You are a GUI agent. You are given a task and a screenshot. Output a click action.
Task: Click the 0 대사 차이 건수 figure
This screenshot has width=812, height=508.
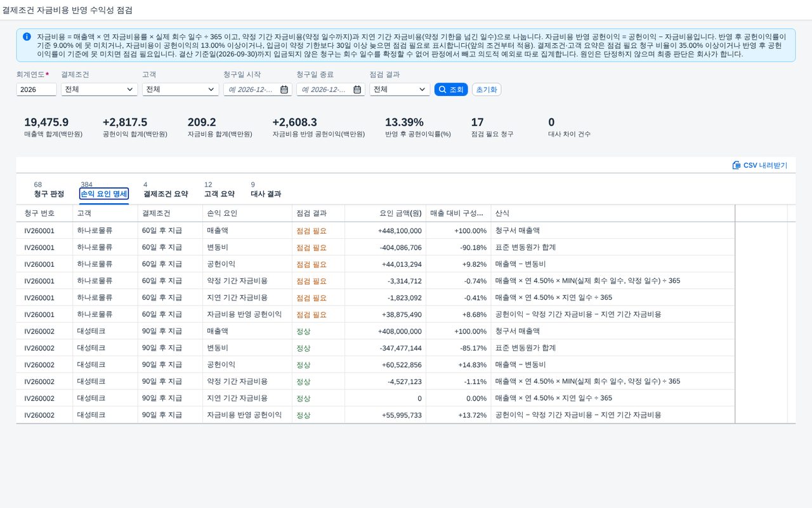pyautogui.click(x=551, y=123)
